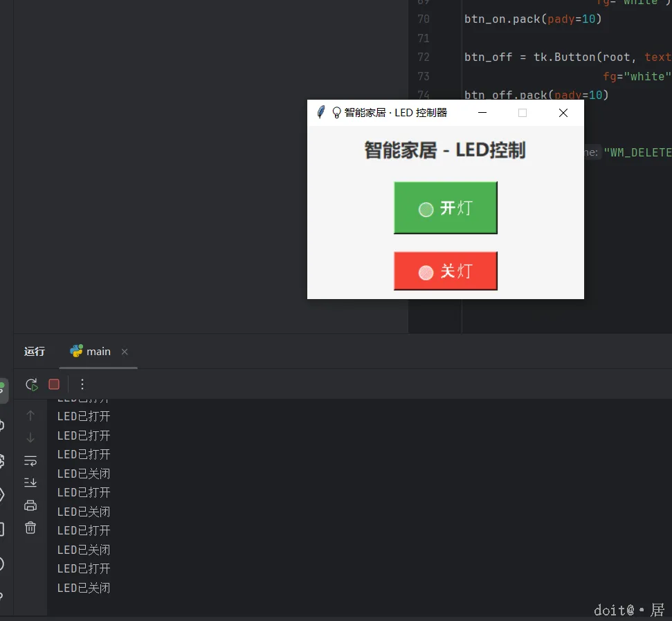Close the main run tab
Screen dimensions: 672x621
coord(125,352)
